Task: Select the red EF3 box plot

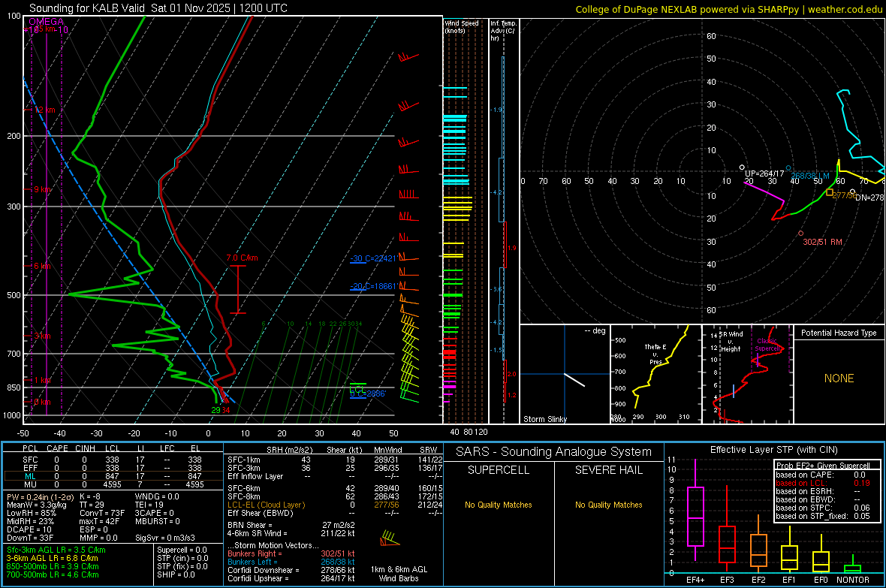Action: [727, 527]
